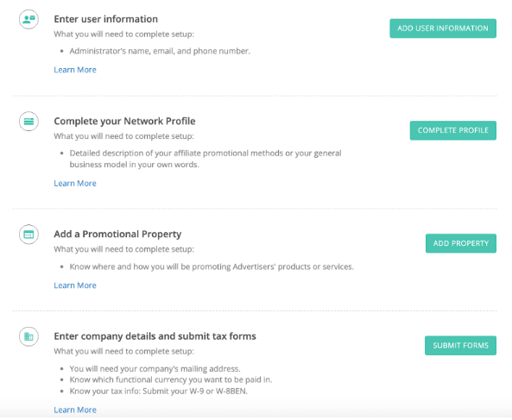The width and height of the screenshot is (512, 420).
Task: Open Learn More under company details section
Action: tap(75, 410)
